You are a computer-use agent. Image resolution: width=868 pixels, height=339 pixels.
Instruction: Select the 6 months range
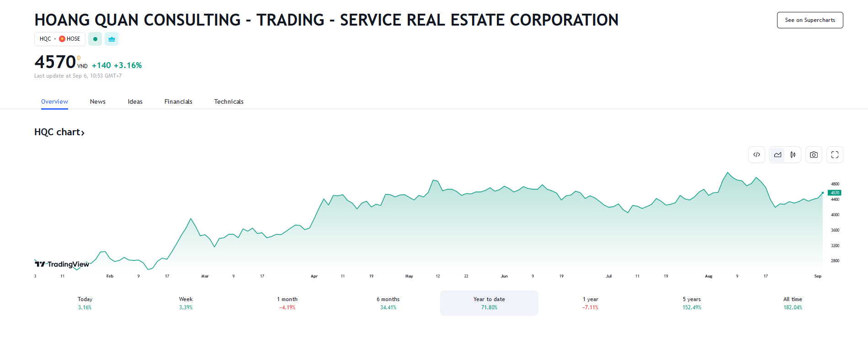tap(388, 303)
